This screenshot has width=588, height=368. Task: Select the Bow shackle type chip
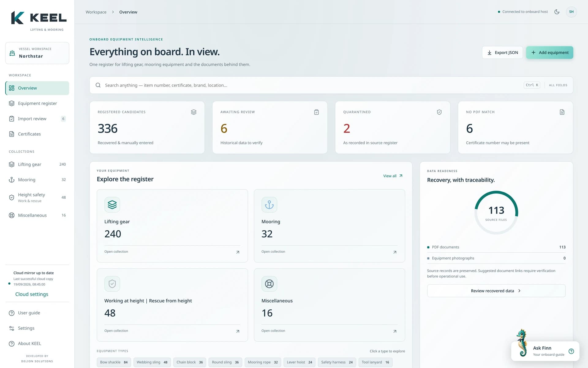tap(114, 362)
